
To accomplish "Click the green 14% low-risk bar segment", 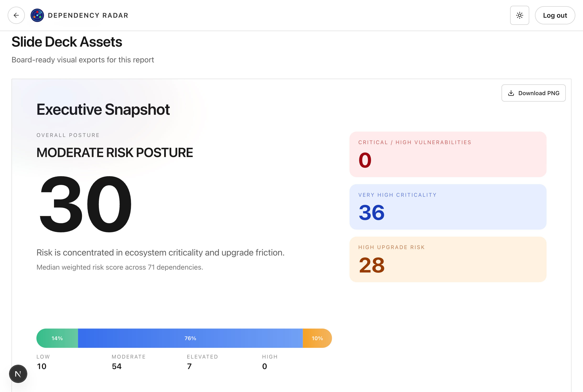I will [57, 338].
